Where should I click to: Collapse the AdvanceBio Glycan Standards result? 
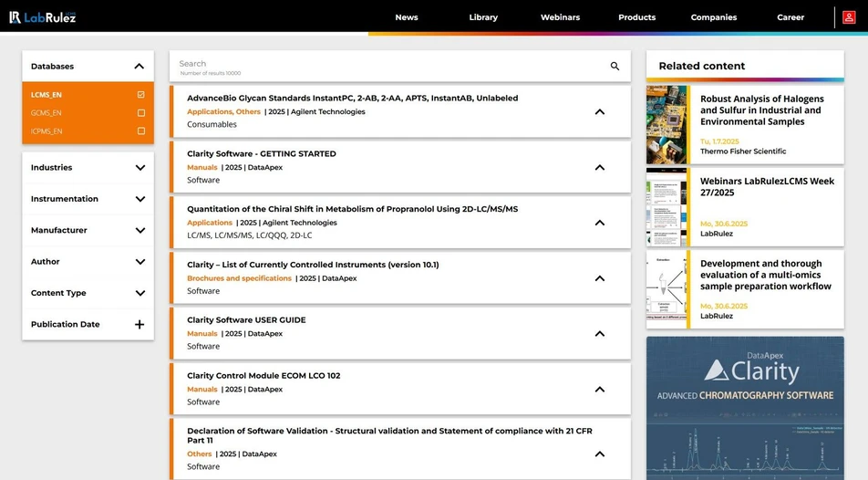click(x=600, y=112)
